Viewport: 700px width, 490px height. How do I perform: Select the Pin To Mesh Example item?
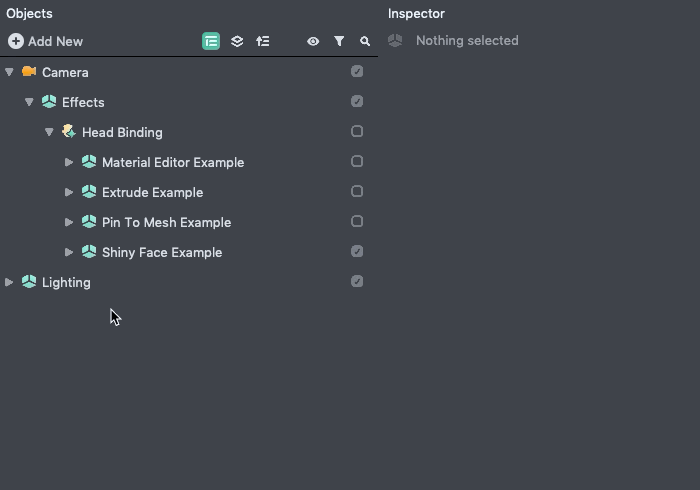point(166,222)
